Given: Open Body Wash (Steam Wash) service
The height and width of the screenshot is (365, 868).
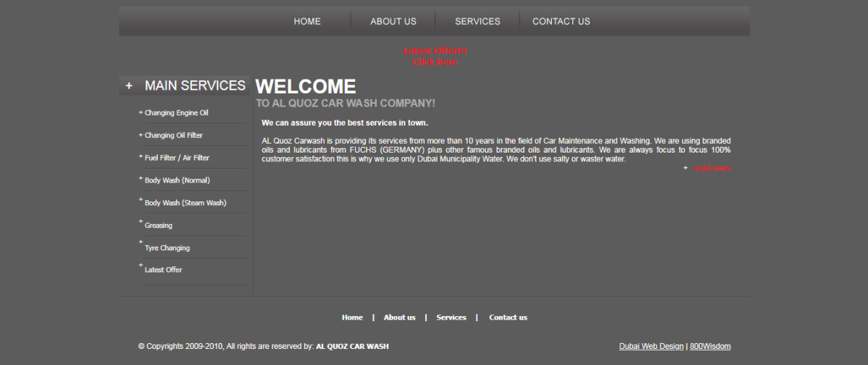Looking at the screenshot, I should click(186, 203).
